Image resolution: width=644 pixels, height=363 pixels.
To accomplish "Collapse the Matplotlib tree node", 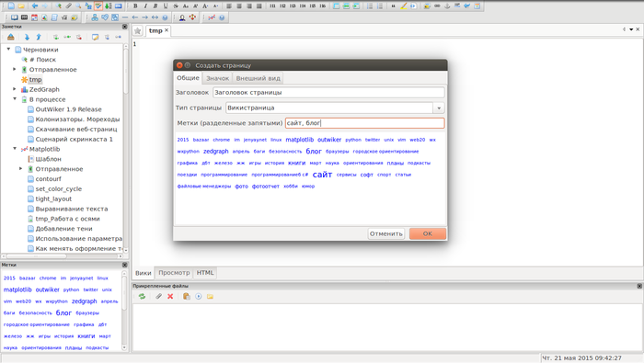I will tap(15, 149).
